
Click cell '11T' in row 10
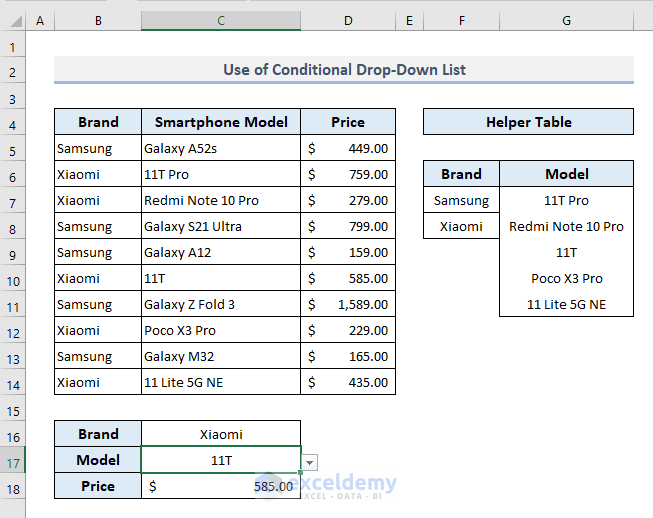click(x=221, y=278)
